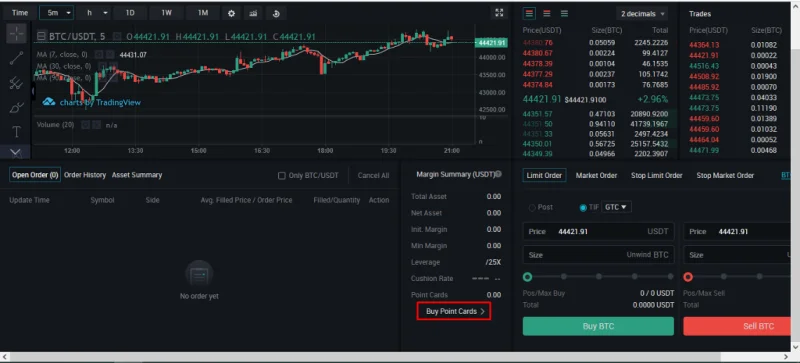Hide the drawing toolbar side arrow
The height and width of the screenshot is (363, 800).
pos(33,92)
